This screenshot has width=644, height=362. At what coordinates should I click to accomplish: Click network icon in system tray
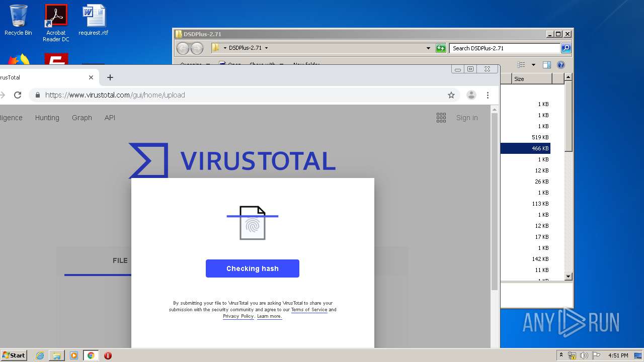pyautogui.click(x=572, y=355)
